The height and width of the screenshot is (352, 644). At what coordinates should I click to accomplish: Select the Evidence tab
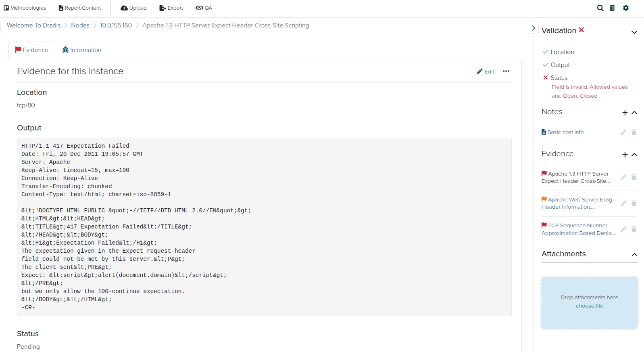click(x=32, y=50)
